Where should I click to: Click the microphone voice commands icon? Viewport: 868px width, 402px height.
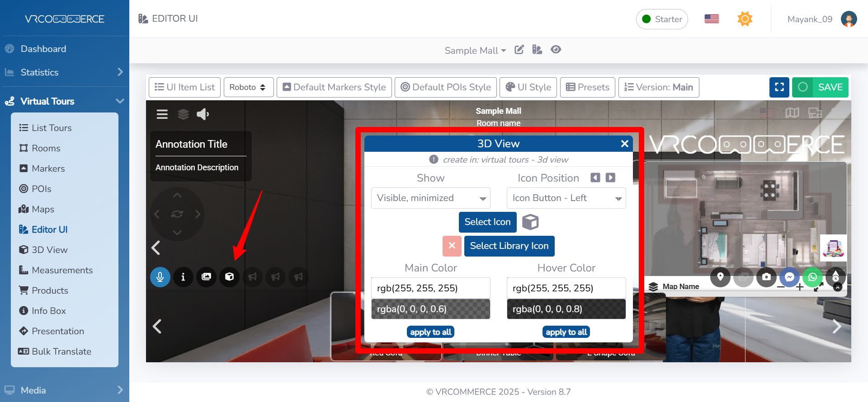pos(160,277)
